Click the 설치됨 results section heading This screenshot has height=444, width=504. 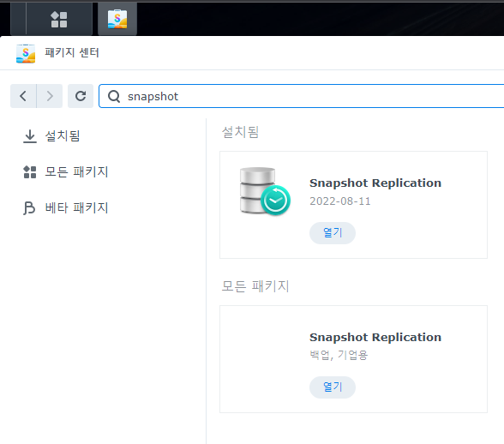point(240,132)
